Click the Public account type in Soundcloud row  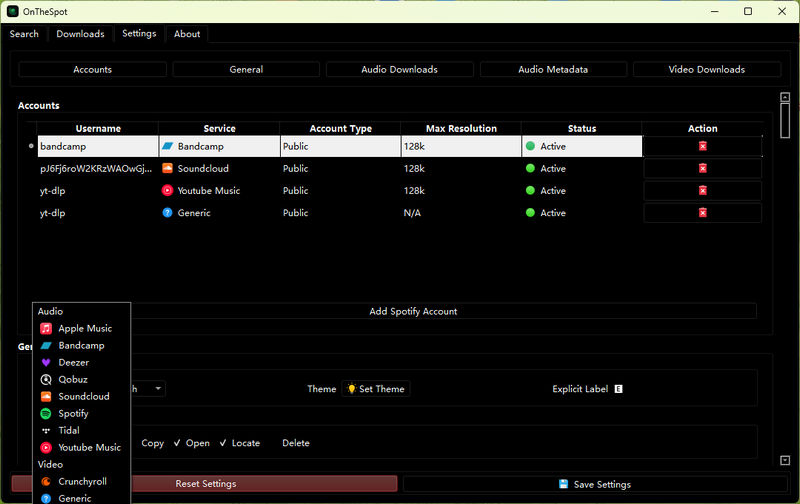[x=340, y=168]
